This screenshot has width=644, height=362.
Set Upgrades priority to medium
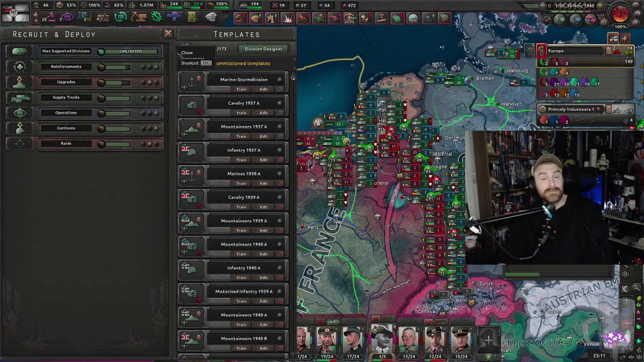(x=149, y=82)
